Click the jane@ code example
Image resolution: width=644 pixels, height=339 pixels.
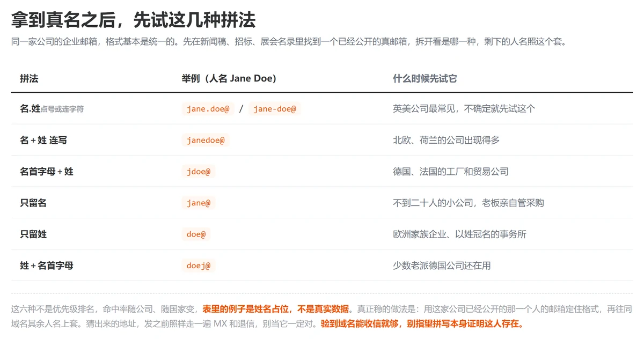[199, 203]
